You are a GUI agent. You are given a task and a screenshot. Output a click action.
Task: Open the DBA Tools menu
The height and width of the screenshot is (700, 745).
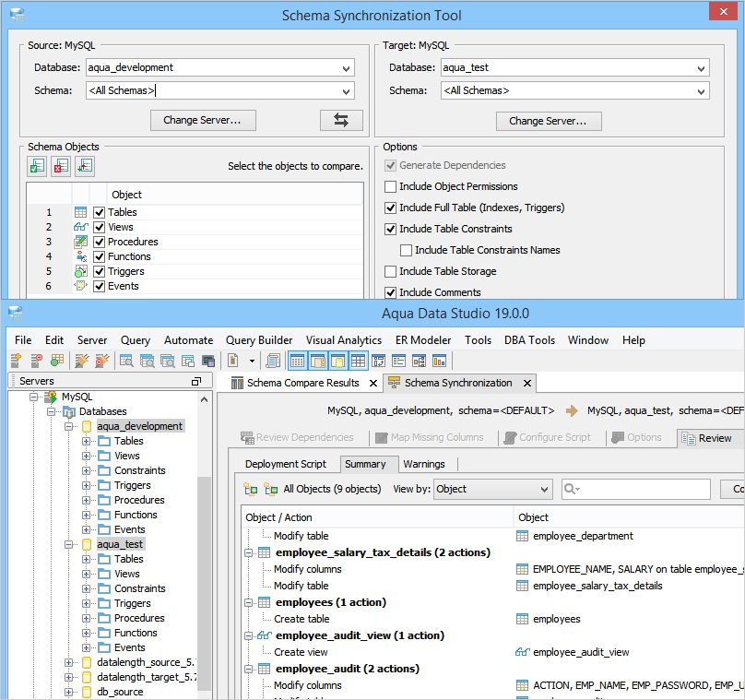pyautogui.click(x=530, y=340)
